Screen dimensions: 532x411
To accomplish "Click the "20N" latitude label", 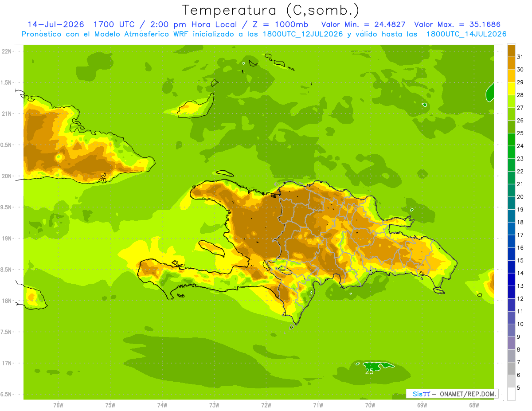I will click(x=7, y=176).
